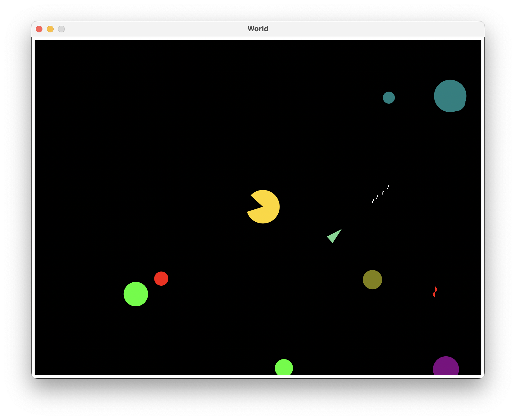Minimize the World window with yellow button

[x=50, y=29]
